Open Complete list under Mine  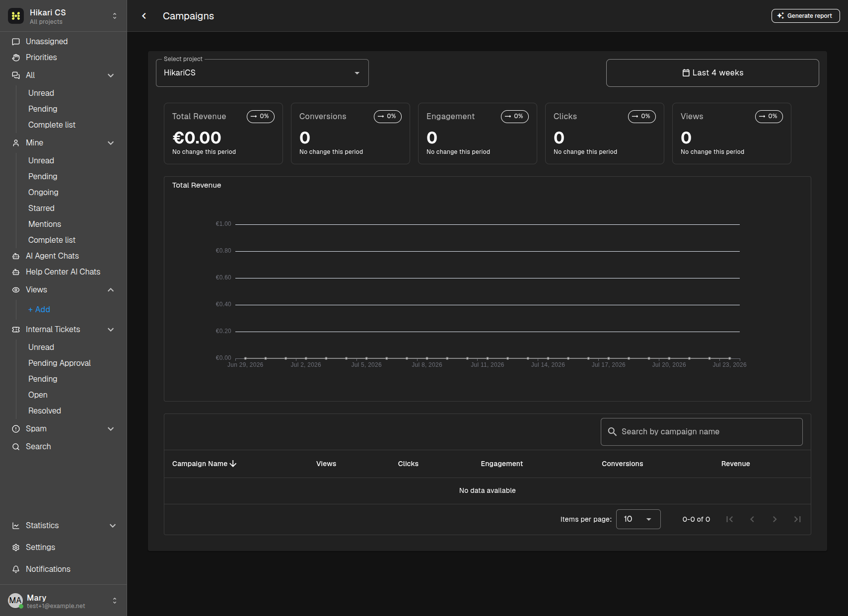52,240
